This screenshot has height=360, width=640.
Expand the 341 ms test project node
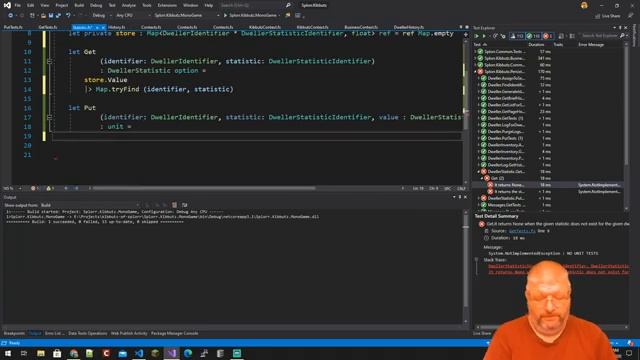pos(475,58)
